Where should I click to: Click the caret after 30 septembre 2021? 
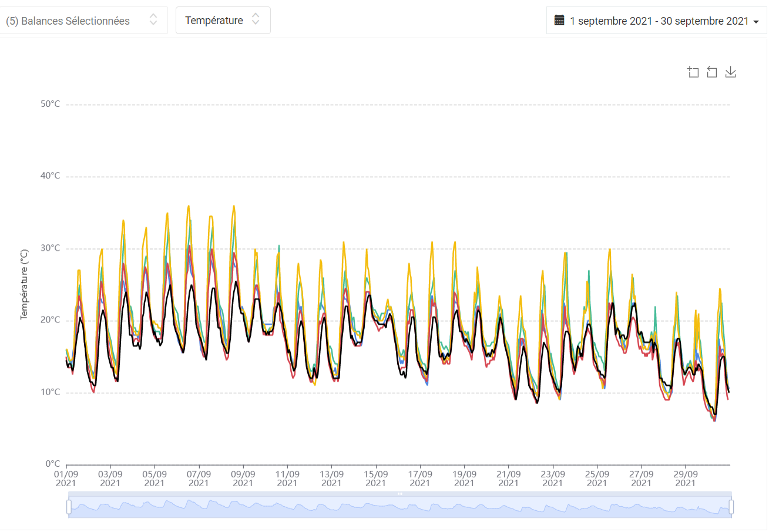tap(755, 22)
